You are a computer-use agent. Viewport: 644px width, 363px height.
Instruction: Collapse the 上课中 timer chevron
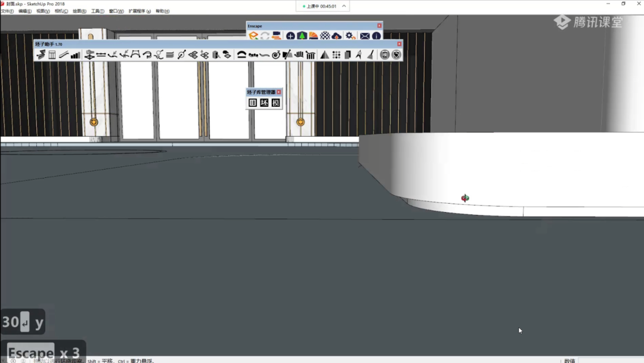pos(344,6)
